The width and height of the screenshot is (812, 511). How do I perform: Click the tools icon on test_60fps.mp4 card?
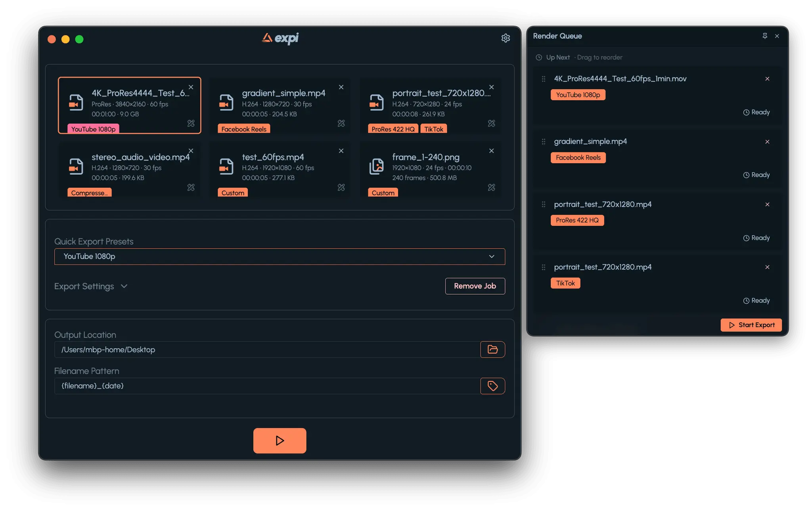pyautogui.click(x=341, y=187)
